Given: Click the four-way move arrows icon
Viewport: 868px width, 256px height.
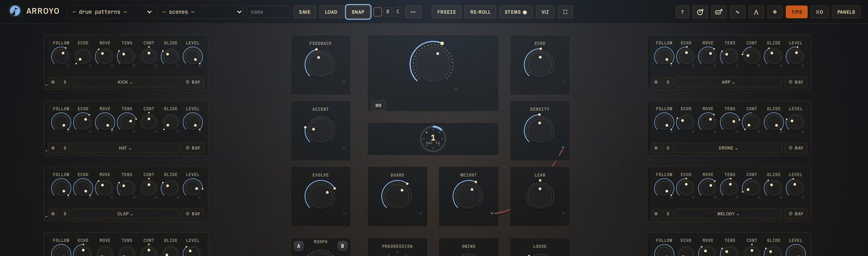Looking at the screenshot, I should (x=774, y=12).
